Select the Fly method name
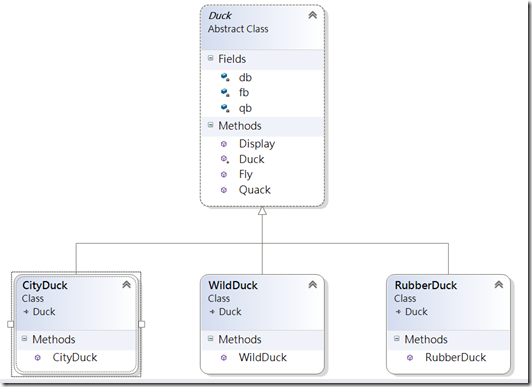 coord(246,175)
